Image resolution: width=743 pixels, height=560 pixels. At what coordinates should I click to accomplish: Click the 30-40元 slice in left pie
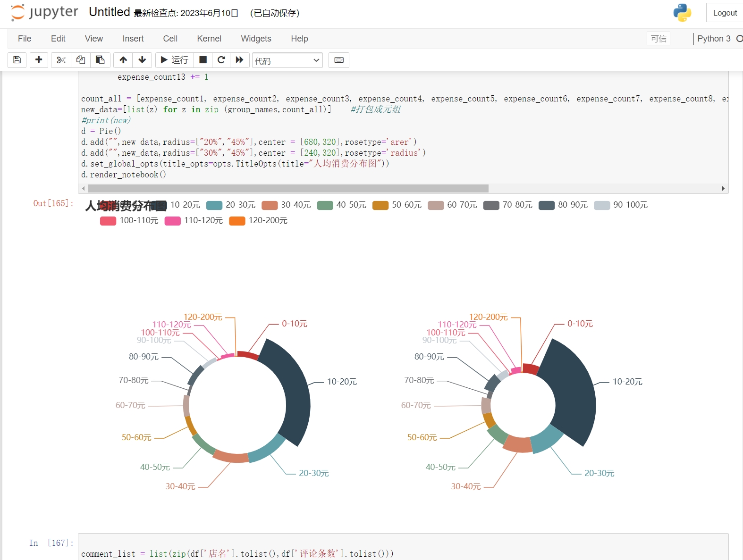point(230,457)
